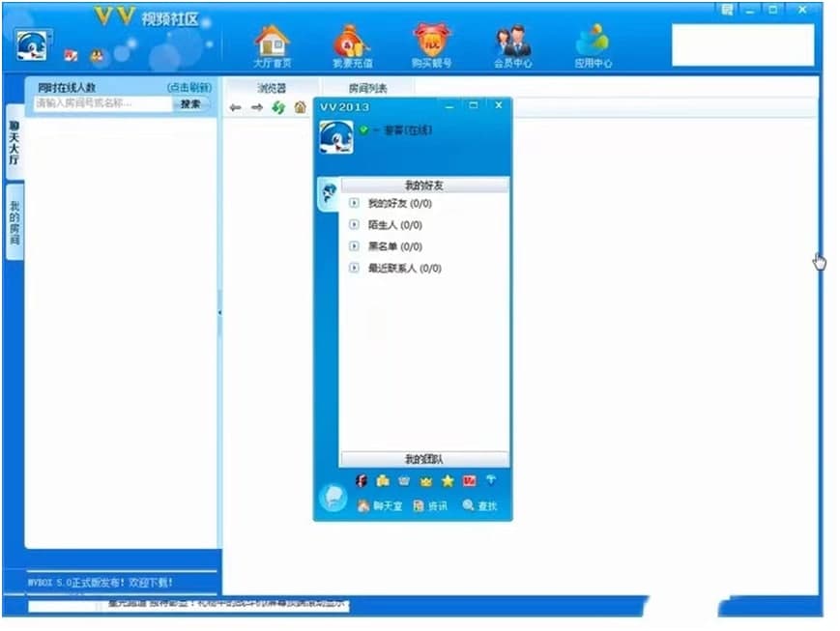Open the 资讯 news feature
The width and height of the screenshot is (840, 631).
(x=431, y=505)
